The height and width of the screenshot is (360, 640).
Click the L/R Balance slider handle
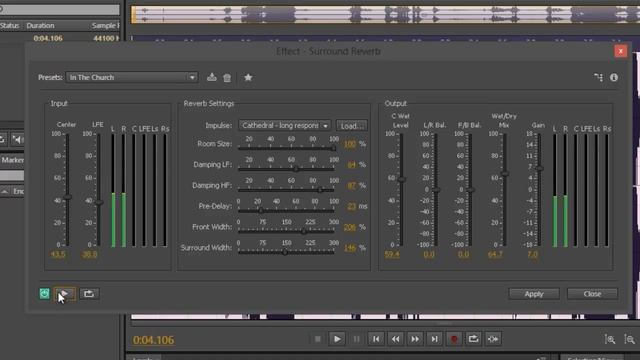pos(436,190)
